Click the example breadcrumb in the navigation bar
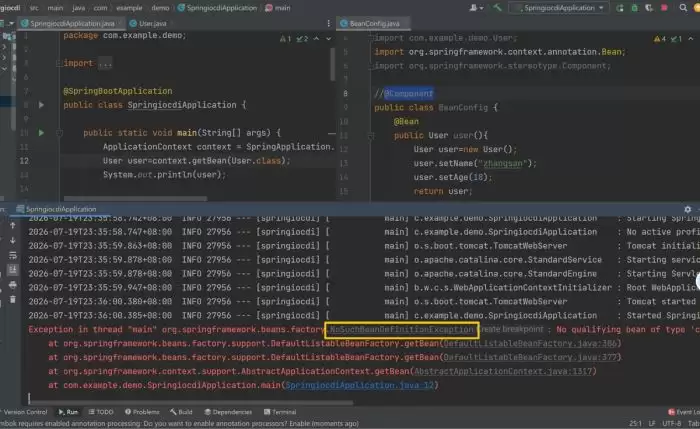 coord(129,8)
